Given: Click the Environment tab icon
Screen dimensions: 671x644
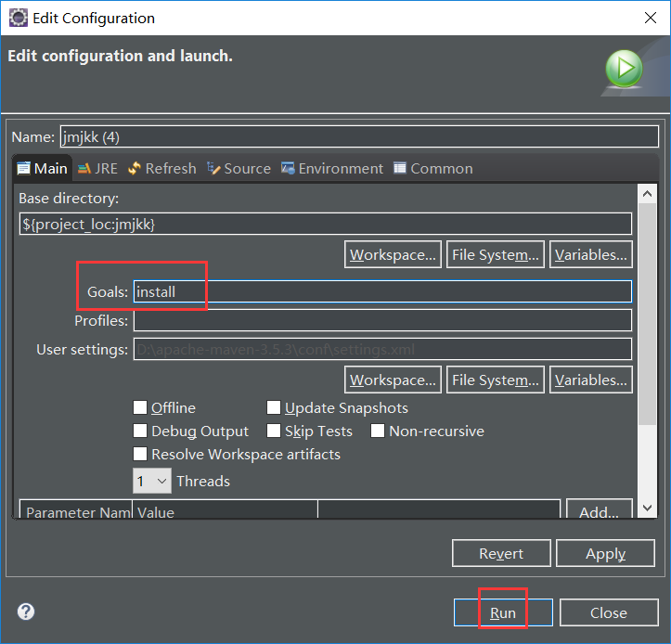Looking at the screenshot, I should (288, 168).
